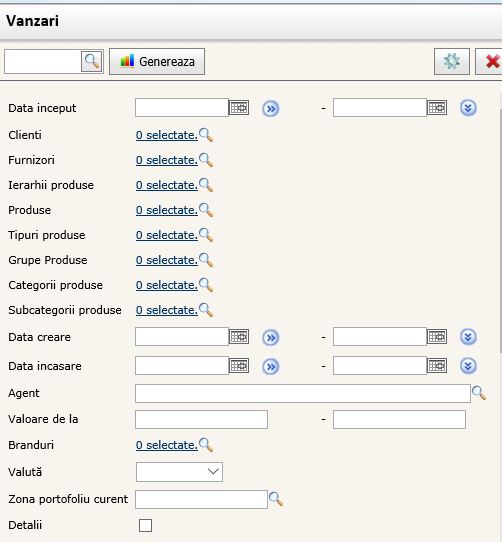
Task: Click the magnifier next to Clienti
Action: (x=206, y=135)
